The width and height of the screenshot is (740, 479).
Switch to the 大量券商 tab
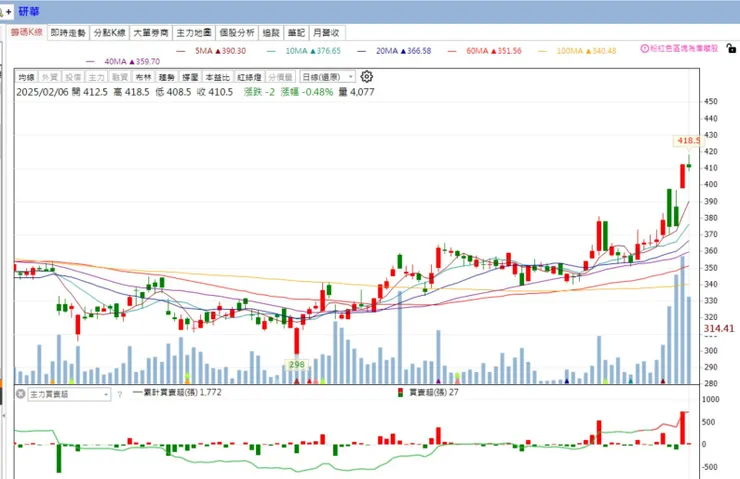(x=151, y=33)
